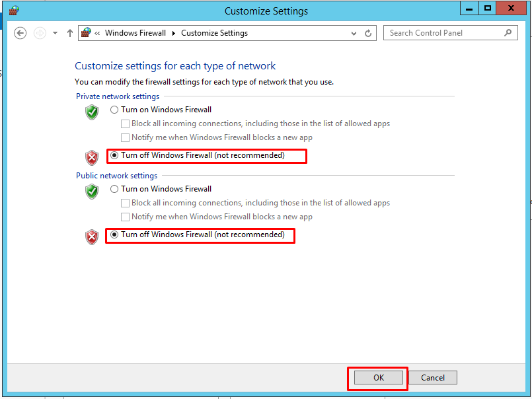Click red shield icon under Private network
Viewport: 532px width, 399px height.
(92, 157)
